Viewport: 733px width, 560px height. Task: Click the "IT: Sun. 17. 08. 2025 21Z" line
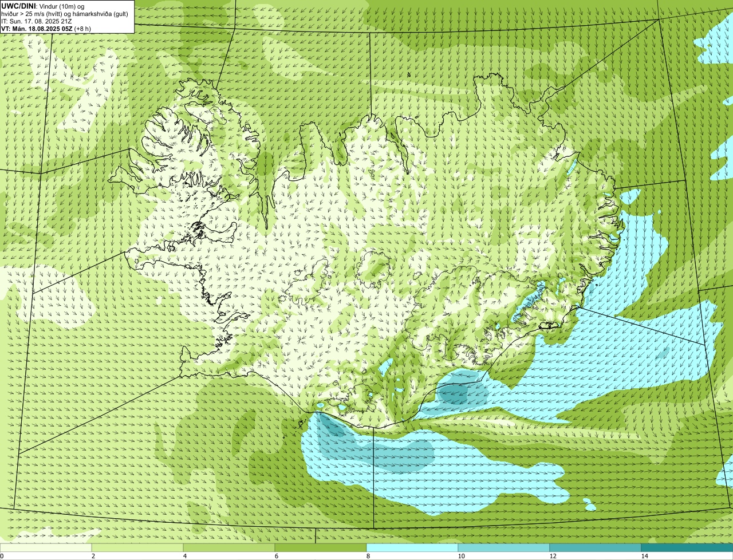[37, 21]
